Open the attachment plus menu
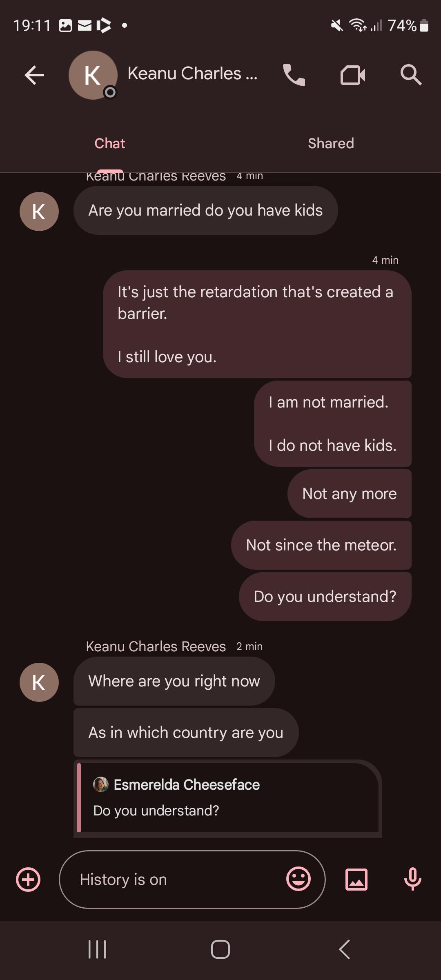The width and height of the screenshot is (441, 980). (x=27, y=880)
